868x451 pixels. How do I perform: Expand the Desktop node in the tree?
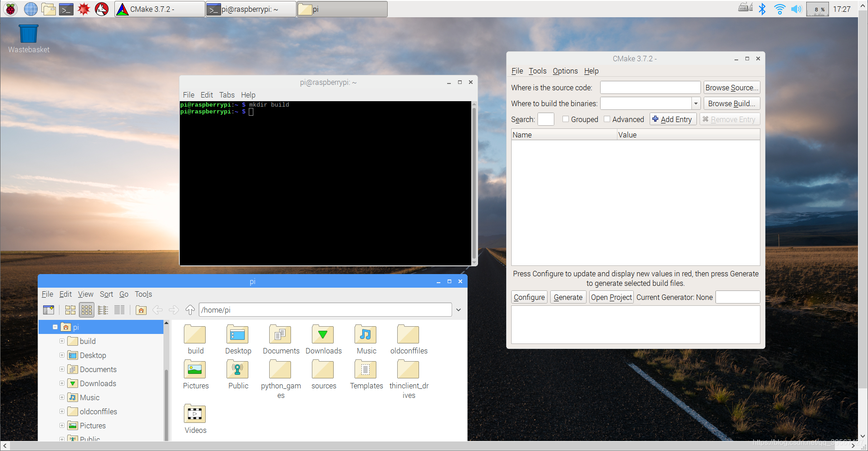62,355
